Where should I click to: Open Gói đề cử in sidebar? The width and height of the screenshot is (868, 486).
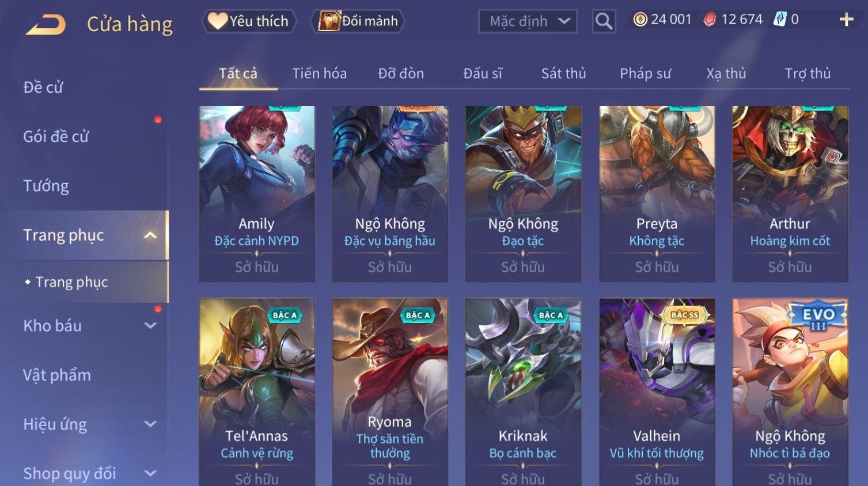click(x=56, y=136)
